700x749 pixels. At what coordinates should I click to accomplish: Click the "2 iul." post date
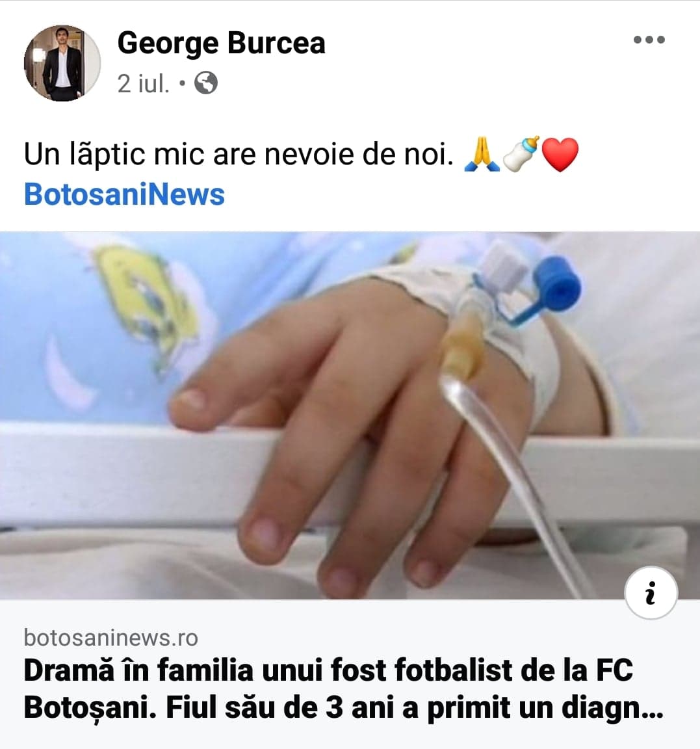click(143, 83)
